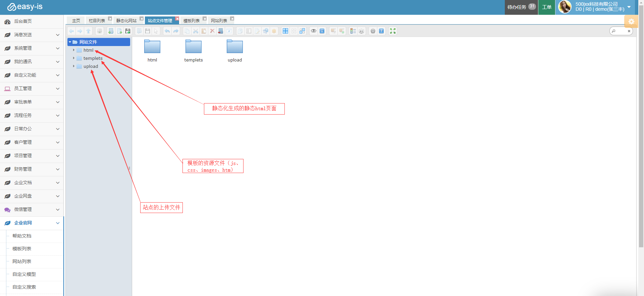
Task: Switch to the 栏目列表 tab
Action: click(x=97, y=20)
